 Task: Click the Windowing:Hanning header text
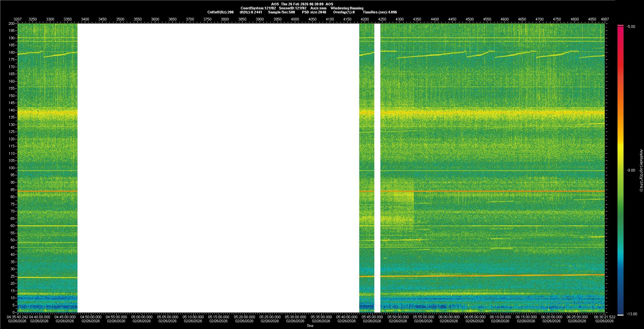tap(347, 8)
